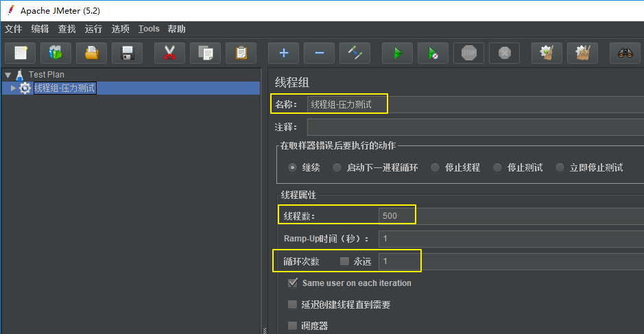The height and width of the screenshot is (334, 644).
Task: Click the Ramp-Up时间（秒） label
Action: (x=326, y=239)
